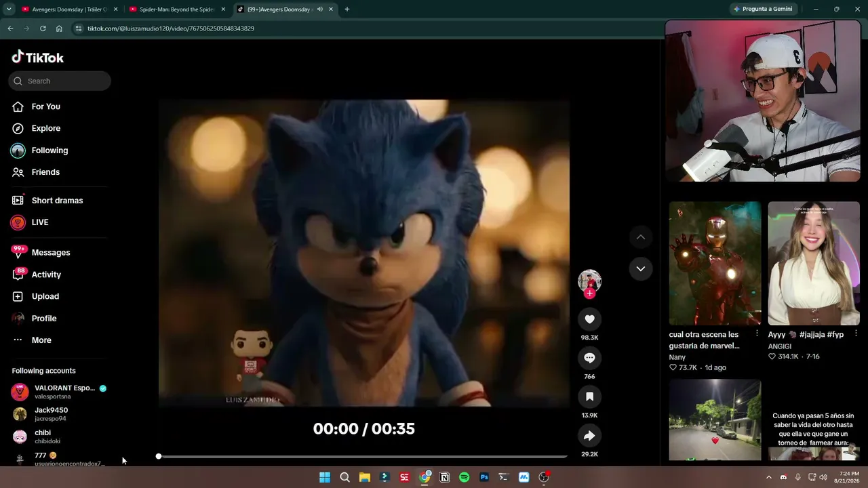
Task: Open options for the Nany video card
Action: click(x=757, y=333)
